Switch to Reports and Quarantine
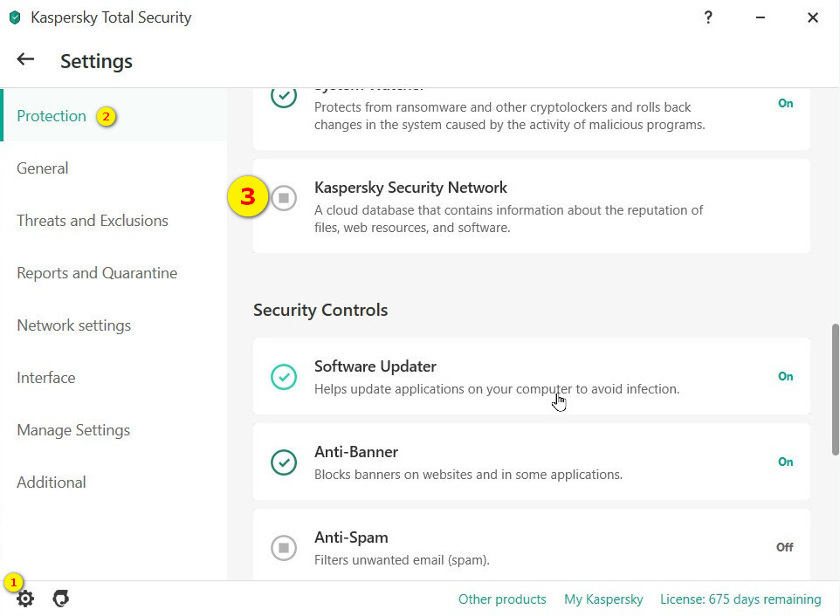The image size is (840, 616). coord(97,273)
